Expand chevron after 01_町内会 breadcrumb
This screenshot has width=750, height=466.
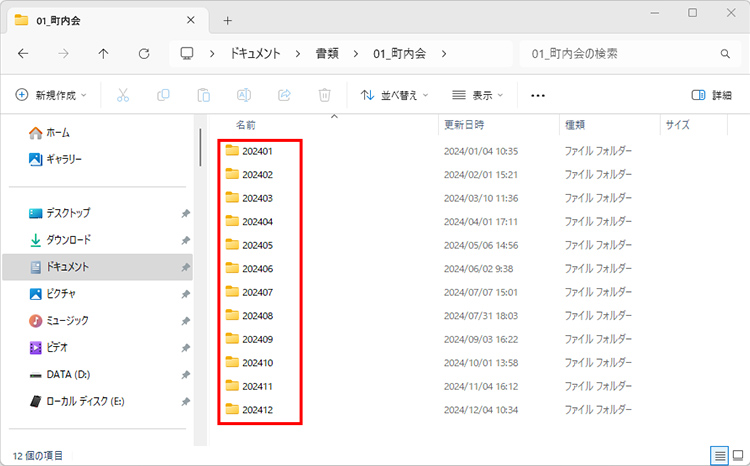click(x=444, y=54)
